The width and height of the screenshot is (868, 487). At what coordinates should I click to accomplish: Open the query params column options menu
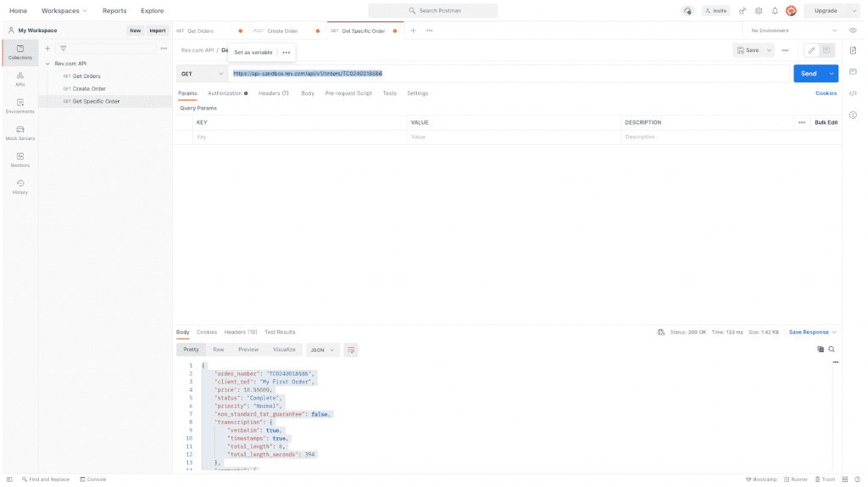click(802, 123)
